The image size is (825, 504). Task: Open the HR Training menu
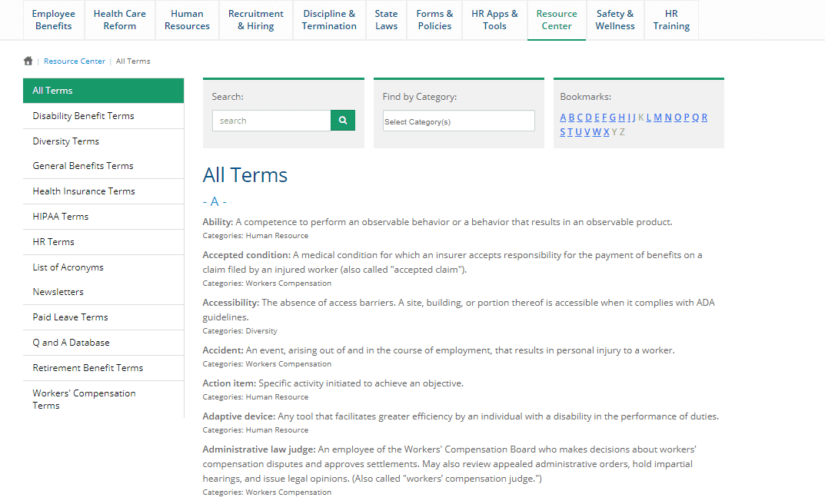click(671, 20)
